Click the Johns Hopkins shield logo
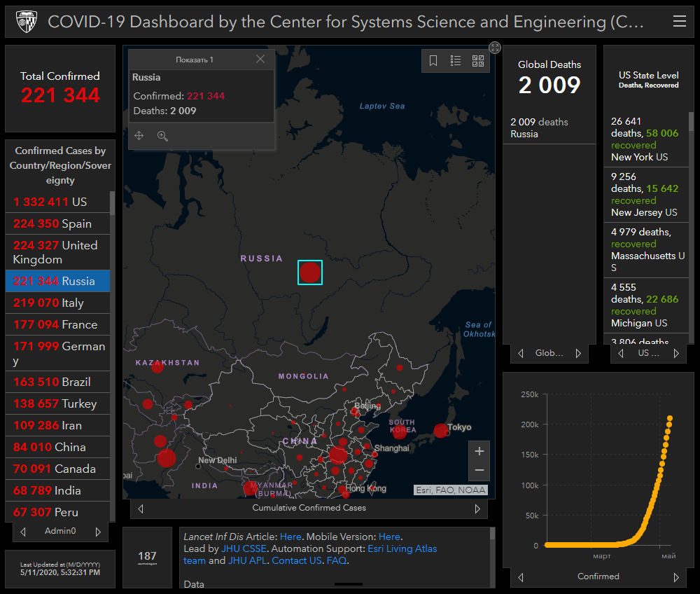Image resolution: width=700 pixels, height=594 pixels. 27,22
